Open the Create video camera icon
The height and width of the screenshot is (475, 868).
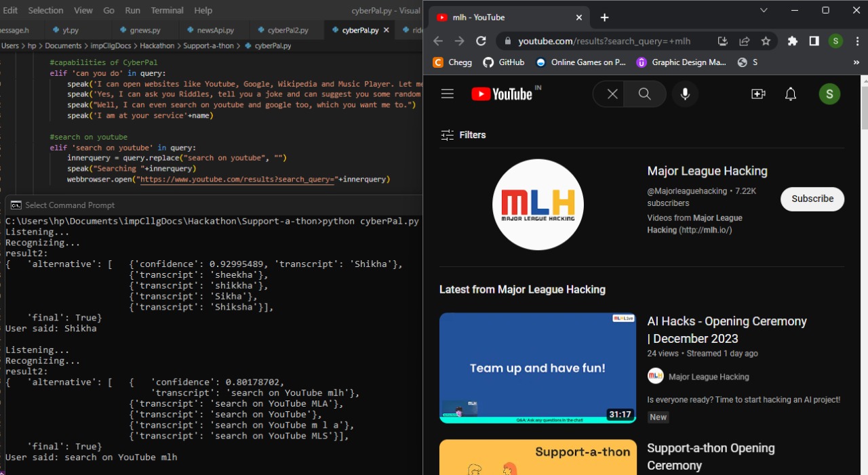758,94
